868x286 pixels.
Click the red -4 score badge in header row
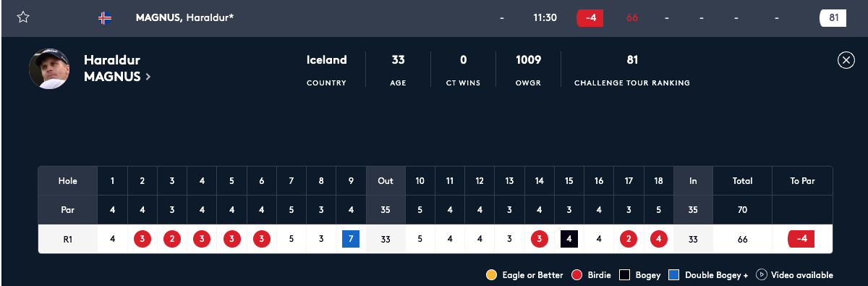tap(590, 17)
